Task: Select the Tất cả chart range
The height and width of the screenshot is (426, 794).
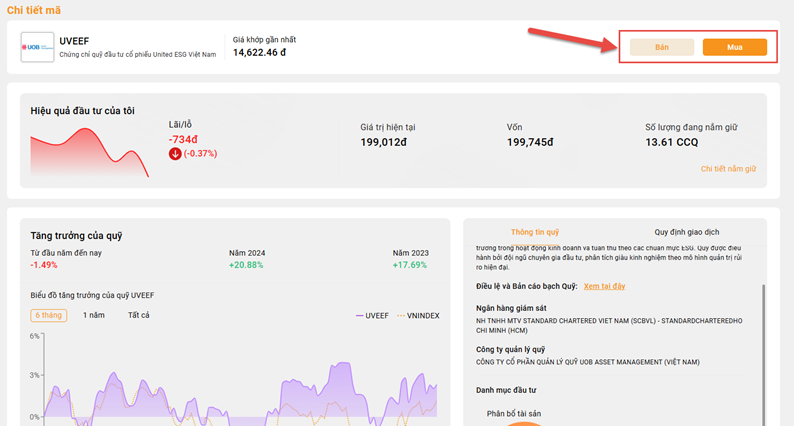Action: (x=139, y=315)
